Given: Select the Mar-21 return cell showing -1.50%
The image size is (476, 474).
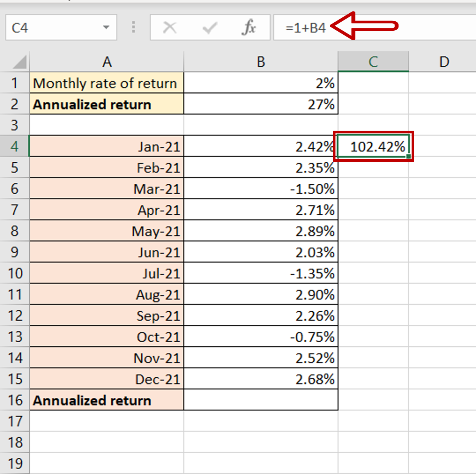Looking at the screenshot, I should click(x=260, y=189).
